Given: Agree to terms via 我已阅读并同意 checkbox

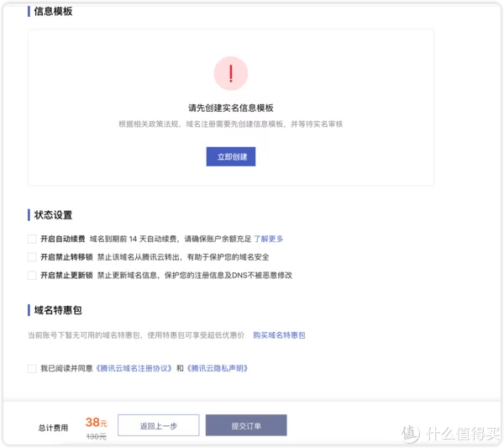Looking at the screenshot, I should (x=32, y=368).
